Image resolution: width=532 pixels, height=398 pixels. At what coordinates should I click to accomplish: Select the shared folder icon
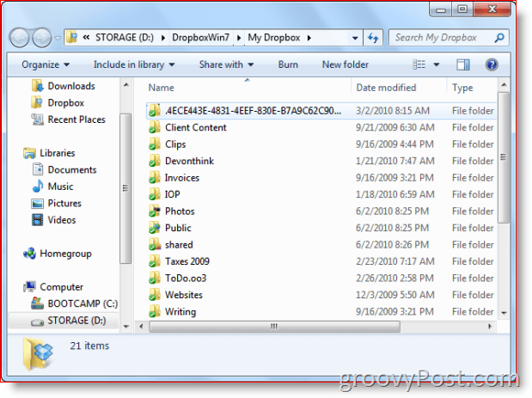155,245
